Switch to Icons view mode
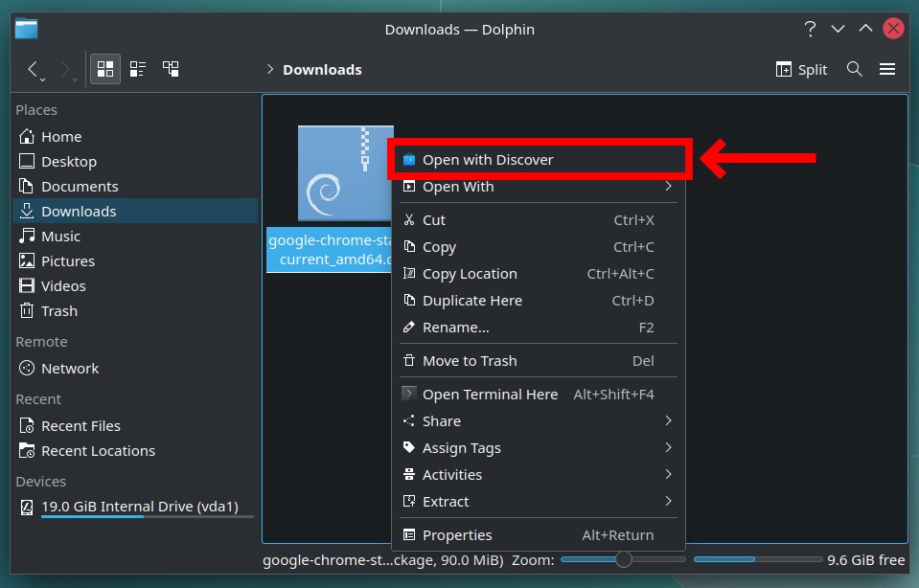Viewport: 919px width, 588px height. tap(105, 69)
